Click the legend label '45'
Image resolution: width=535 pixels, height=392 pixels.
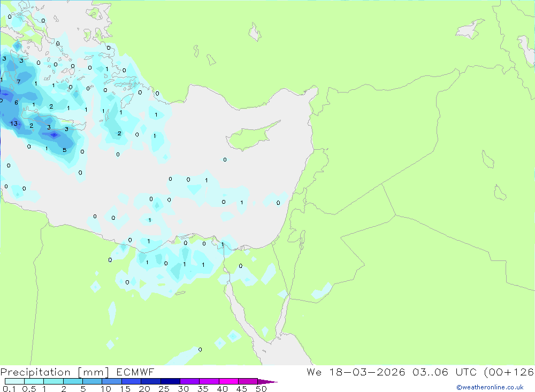tap(242, 389)
